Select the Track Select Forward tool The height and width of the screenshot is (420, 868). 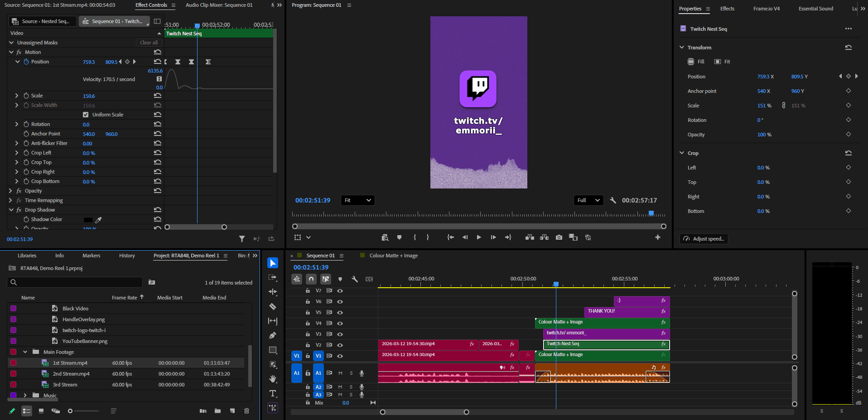[x=273, y=277]
